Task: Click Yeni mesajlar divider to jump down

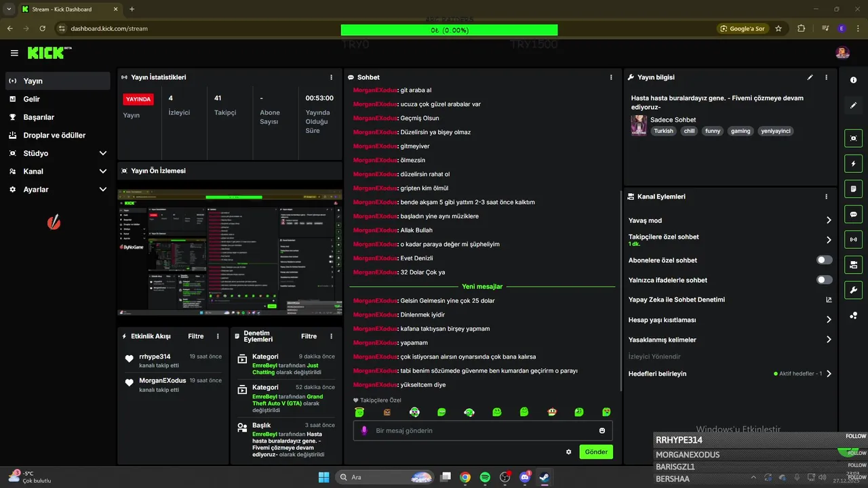Action: coord(482,287)
